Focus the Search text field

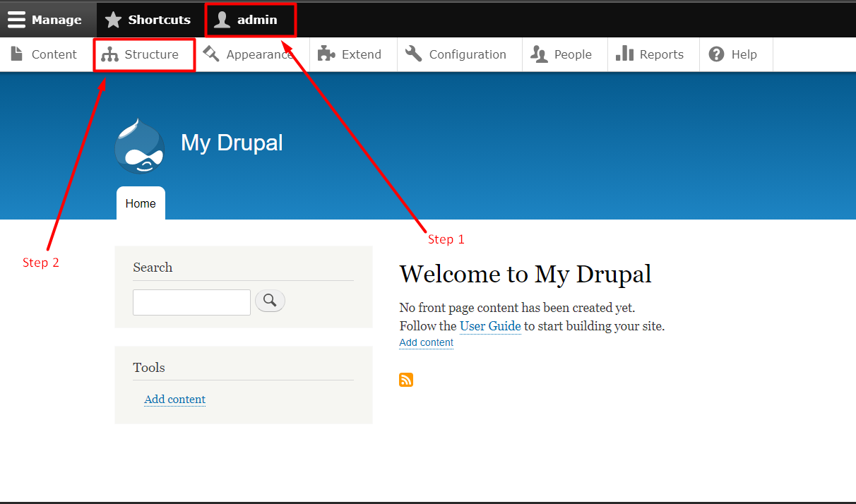point(191,302)
